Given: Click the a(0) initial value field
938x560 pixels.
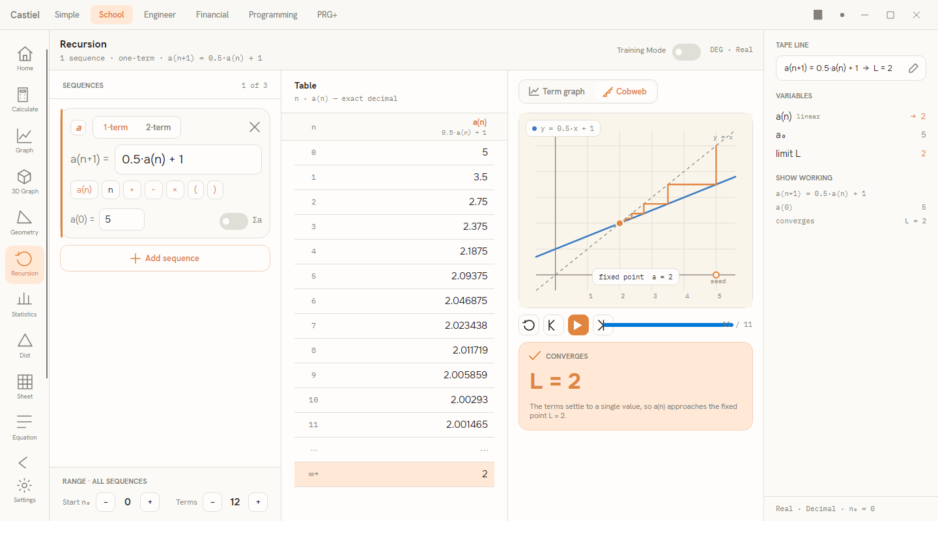Looking at the screenshot, I should 122,219.
